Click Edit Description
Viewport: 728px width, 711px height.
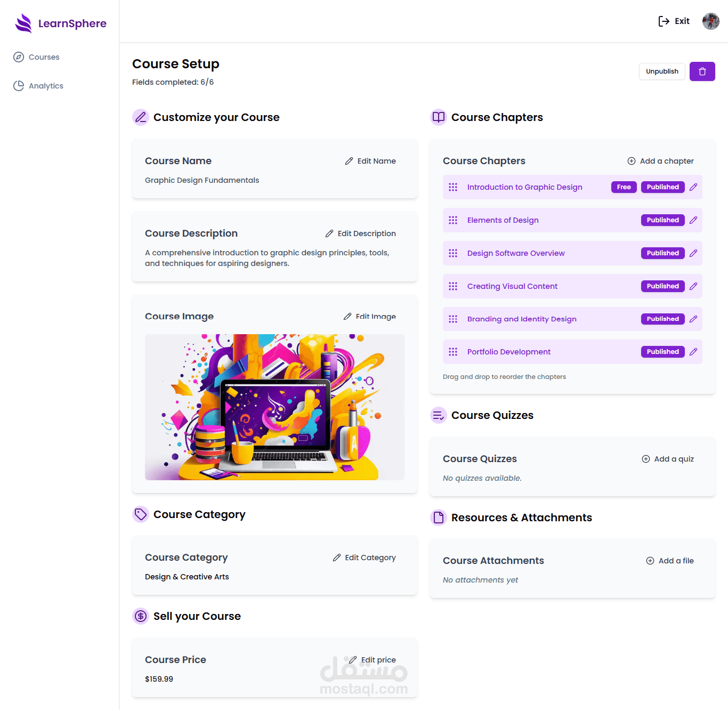pos(361,233)
